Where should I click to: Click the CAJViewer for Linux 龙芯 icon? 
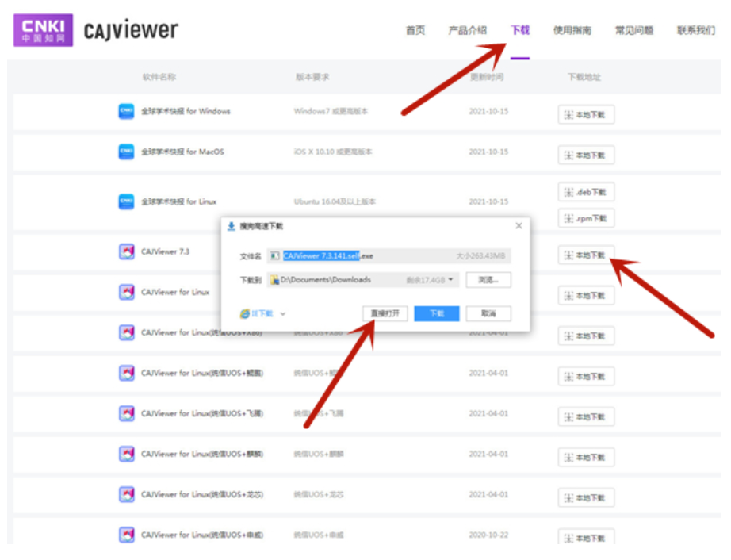pos(126,494)
